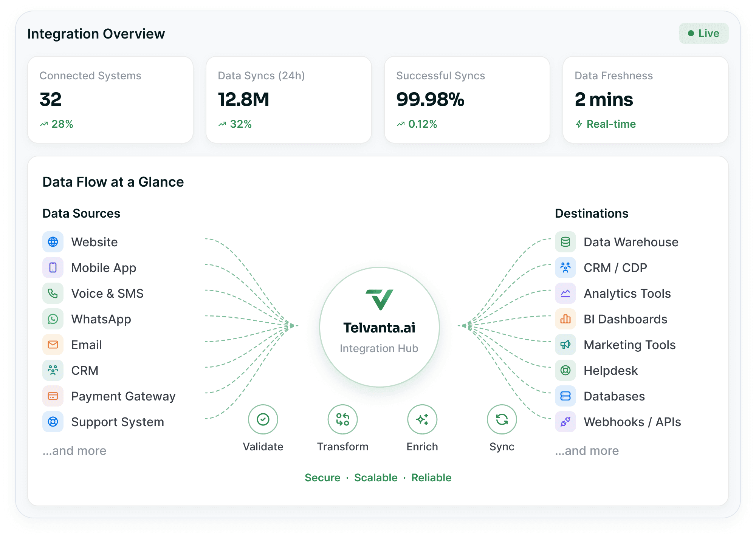The image size is (756, 538).
Task: Click the 'Destinations' column heading
Action: tap(592, 213)
